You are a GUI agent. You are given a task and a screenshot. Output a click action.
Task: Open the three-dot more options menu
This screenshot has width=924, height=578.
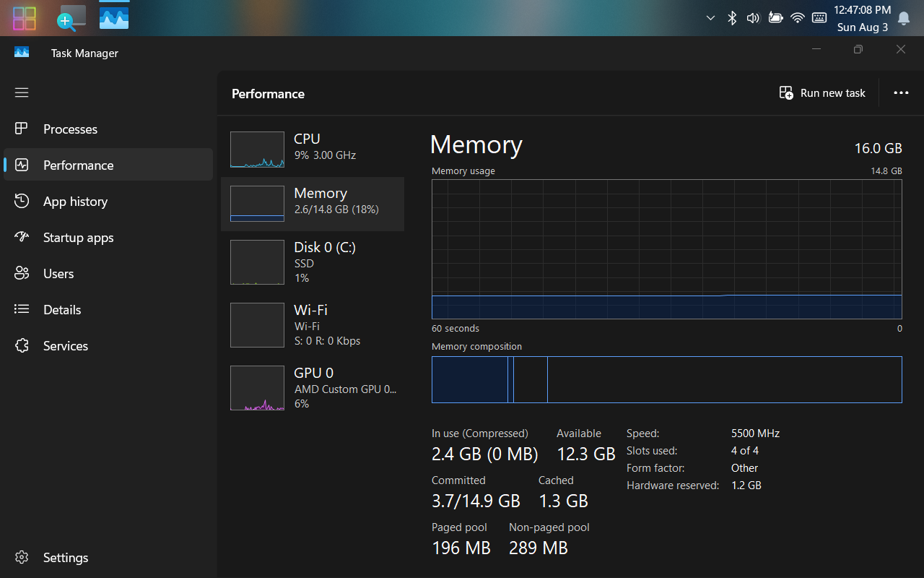click(x=901, y=93)
